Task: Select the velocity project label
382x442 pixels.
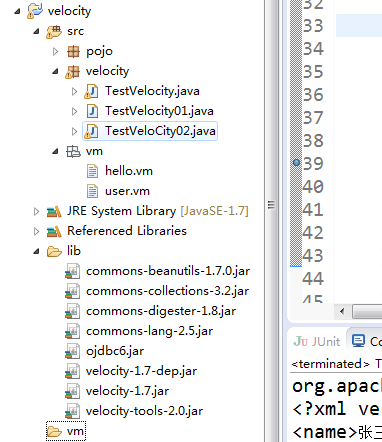Action: tap(69, 11)
